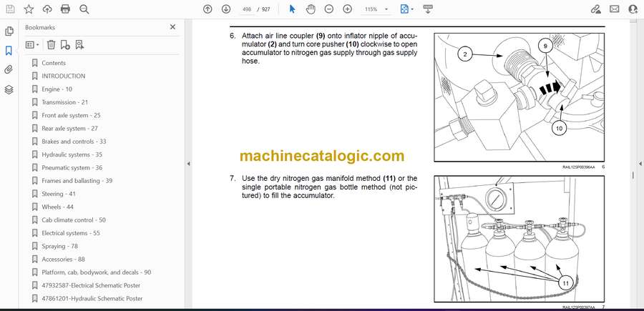Jump to Electrical systems - 55 bookmark
The height and width of the screenshot is (311, 644).
tap(70, 233)
